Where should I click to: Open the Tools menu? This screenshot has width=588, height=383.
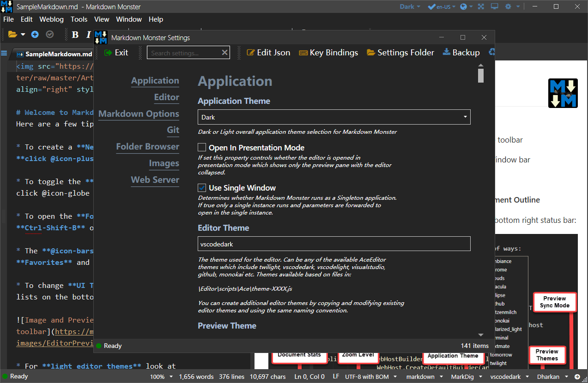point(79,19)
